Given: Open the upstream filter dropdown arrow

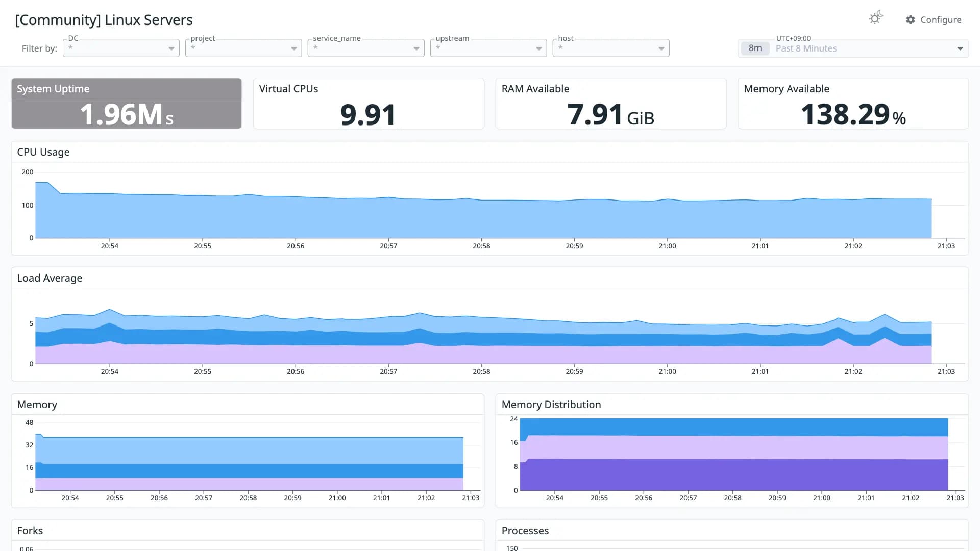Looking at the screenshot, I should tap(538, 48).
